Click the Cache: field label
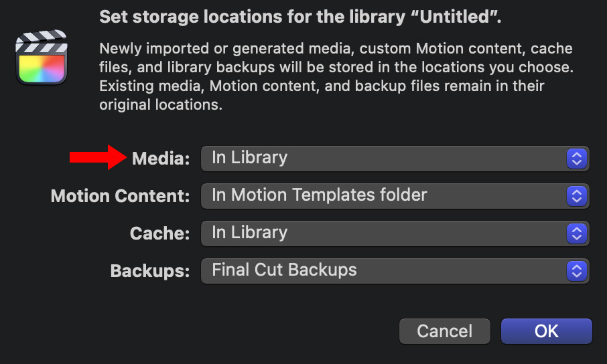This screenshot has width=607, height=364. coord(160,234)
